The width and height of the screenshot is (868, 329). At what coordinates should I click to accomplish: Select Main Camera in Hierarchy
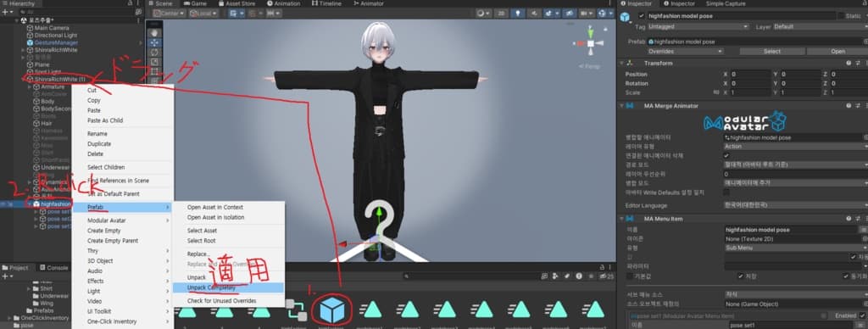[52, 28]
